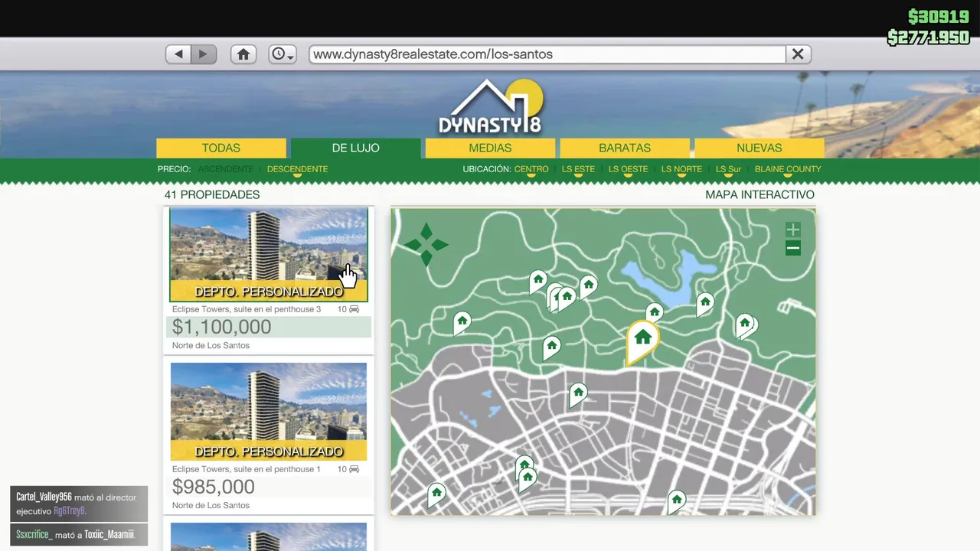Click the $985,000 price

pos(213,487)
